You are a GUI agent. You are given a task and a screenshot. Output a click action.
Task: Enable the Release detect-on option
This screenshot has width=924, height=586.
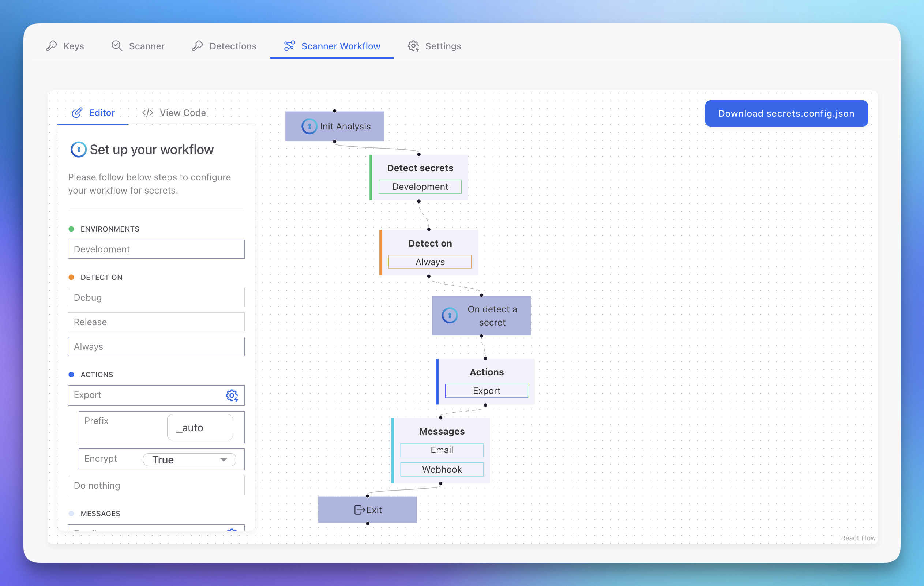[x=156, y=322]
